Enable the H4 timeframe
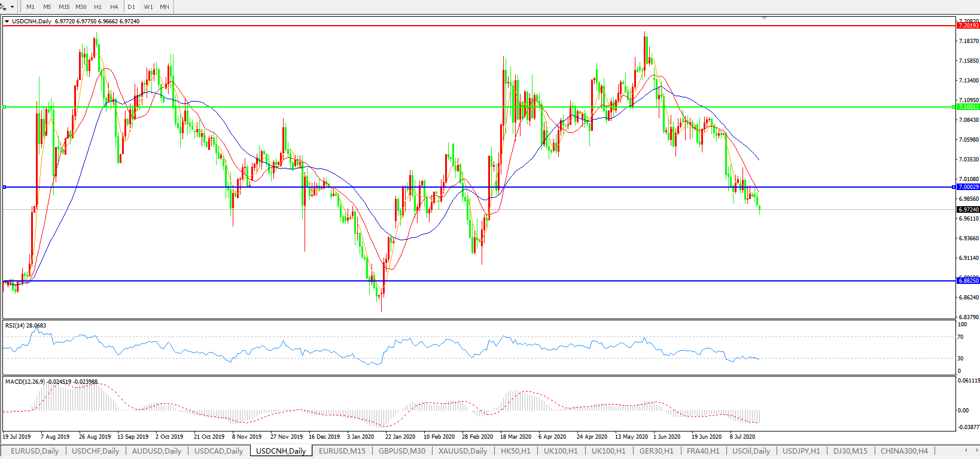 pos(114,7)
